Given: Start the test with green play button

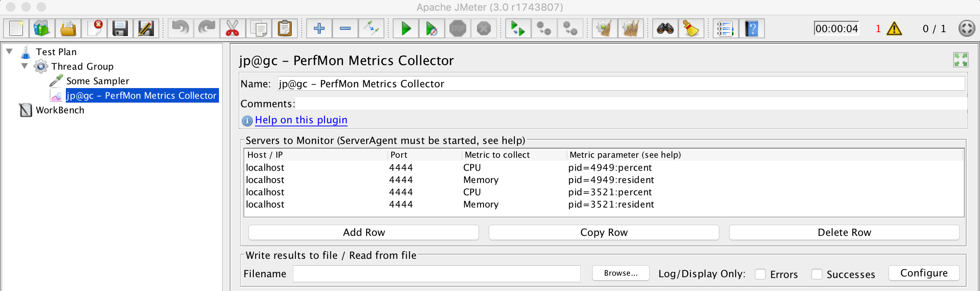Looking at the screenshot, I should pyautogui.click(x=406, y=28).
